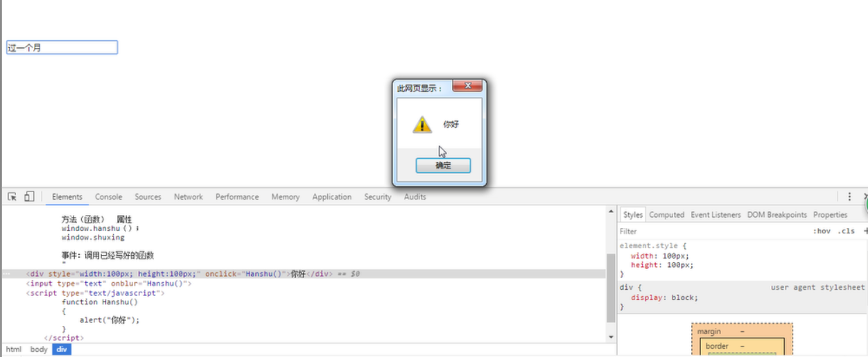This screenshot has height=357, width=868.
Task: Open the Performance tab
Action: (237, 197)
